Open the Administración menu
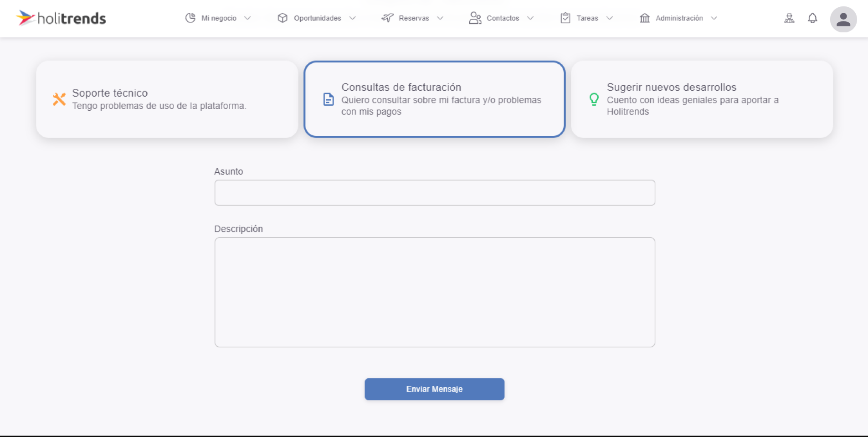The width and height of the screenshot is (868, 437). [678, 18]
